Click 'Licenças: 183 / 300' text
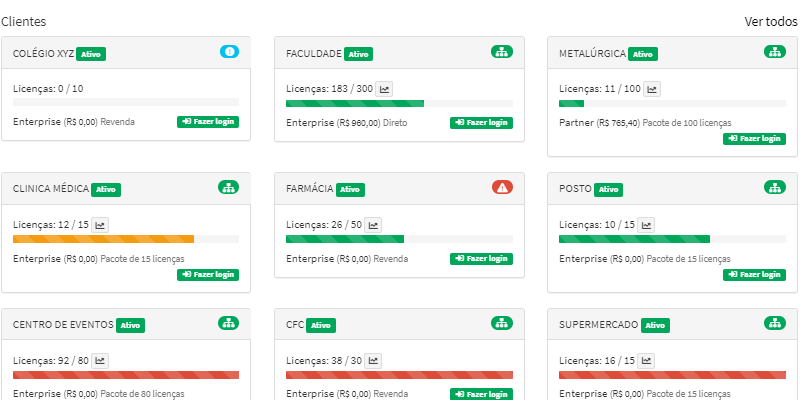The height and width of the screenshot is (400, 800). pyautogui.click(x=330, y=89)
